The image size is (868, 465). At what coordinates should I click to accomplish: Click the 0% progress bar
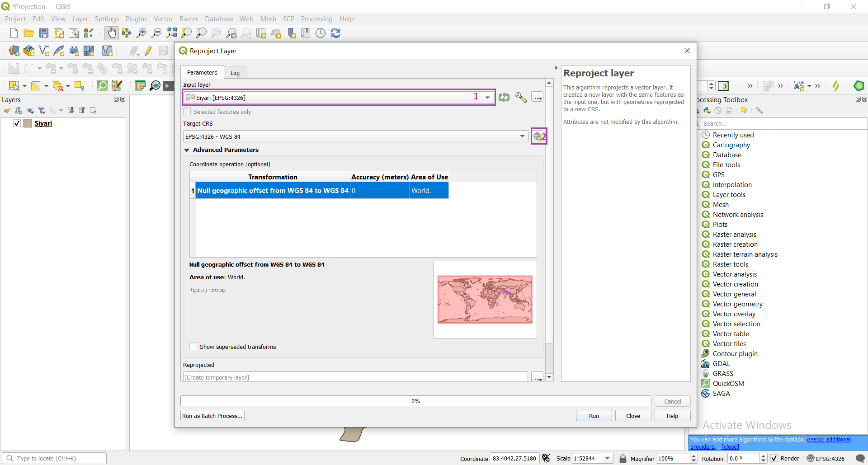click(x=415, y=401)
